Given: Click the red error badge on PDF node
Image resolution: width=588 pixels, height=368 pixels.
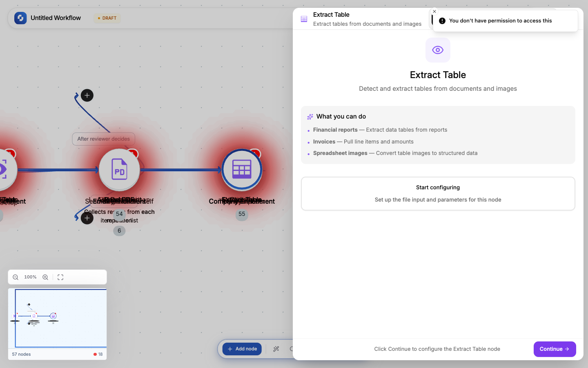Looking at the screenshot, I should [133, 154].
